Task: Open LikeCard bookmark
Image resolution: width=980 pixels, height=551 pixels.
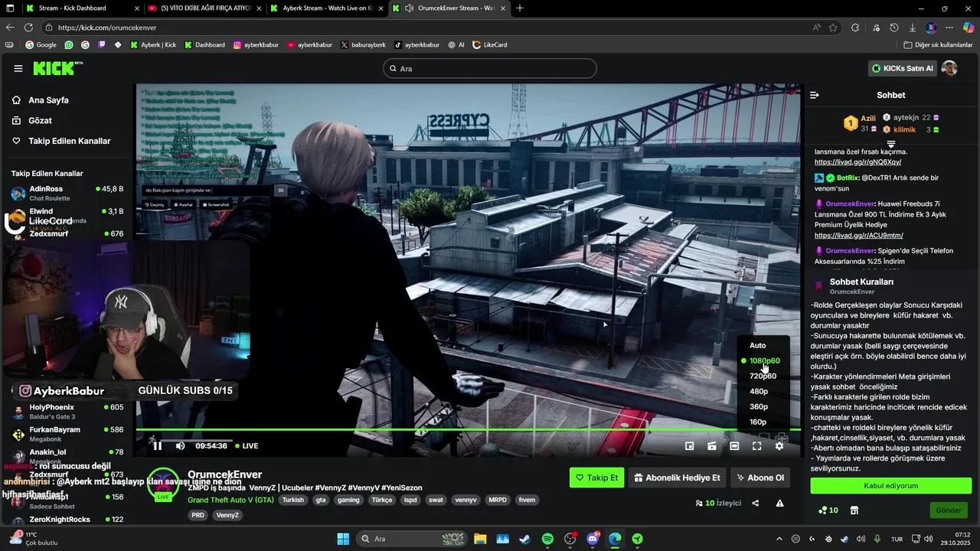Action: pyautogui.click(x=490, y=44)
